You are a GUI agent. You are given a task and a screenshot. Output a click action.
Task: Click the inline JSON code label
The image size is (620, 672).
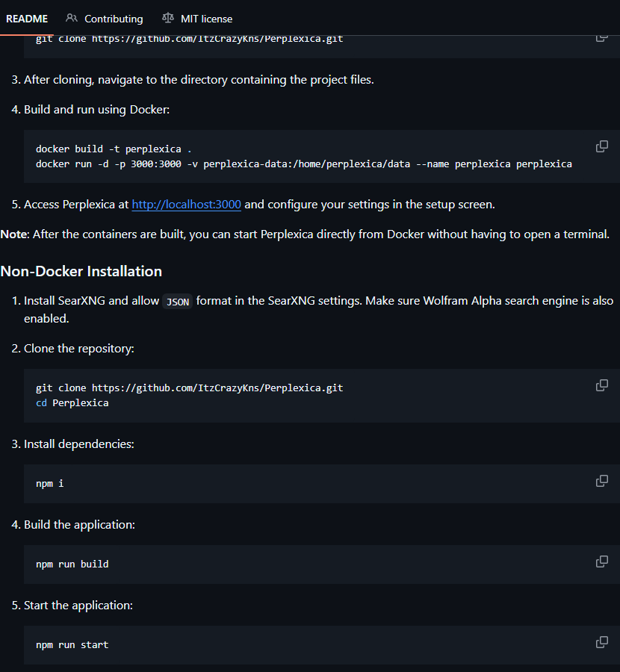coord(177,302)
